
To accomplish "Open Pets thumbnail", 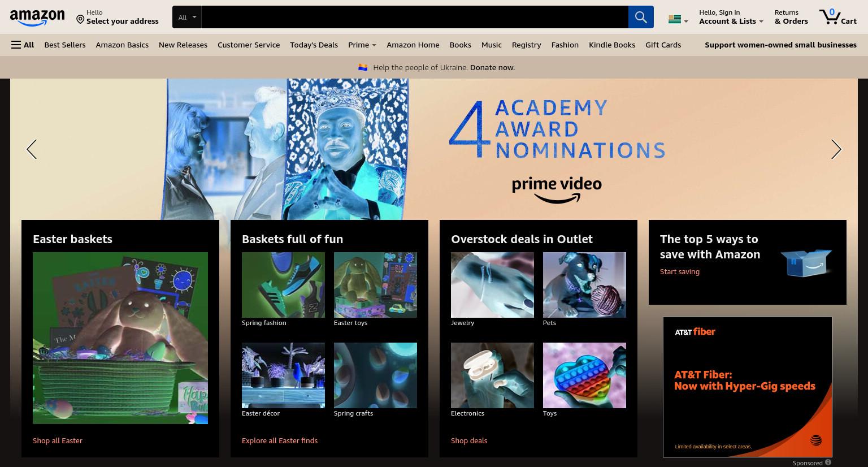I will (x=584, y=285).
